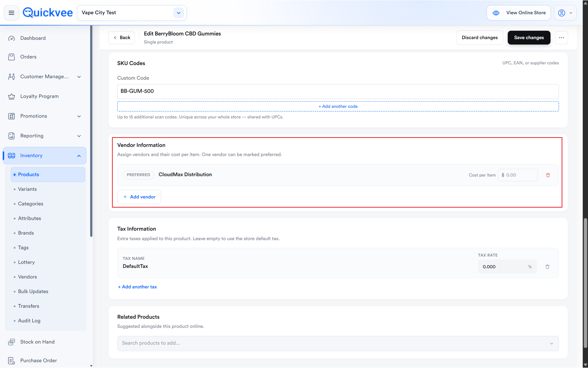Select Products under Inventory
Image resolution: width=588 pixels, height=368 pixels.
tap(48, 175)
